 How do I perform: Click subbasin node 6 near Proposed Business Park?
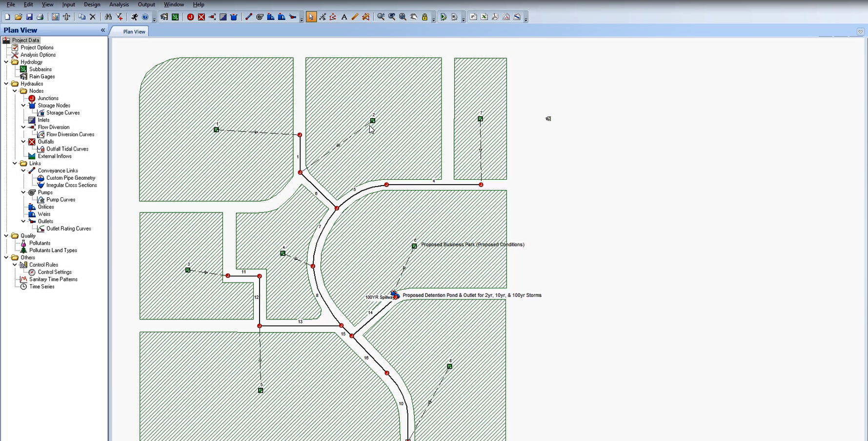click(x=414, y=246)
